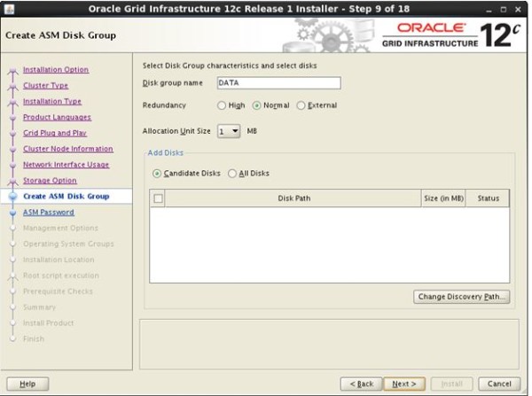Go back with the Back button
The image size is (532, 396).
coord(362,384)
